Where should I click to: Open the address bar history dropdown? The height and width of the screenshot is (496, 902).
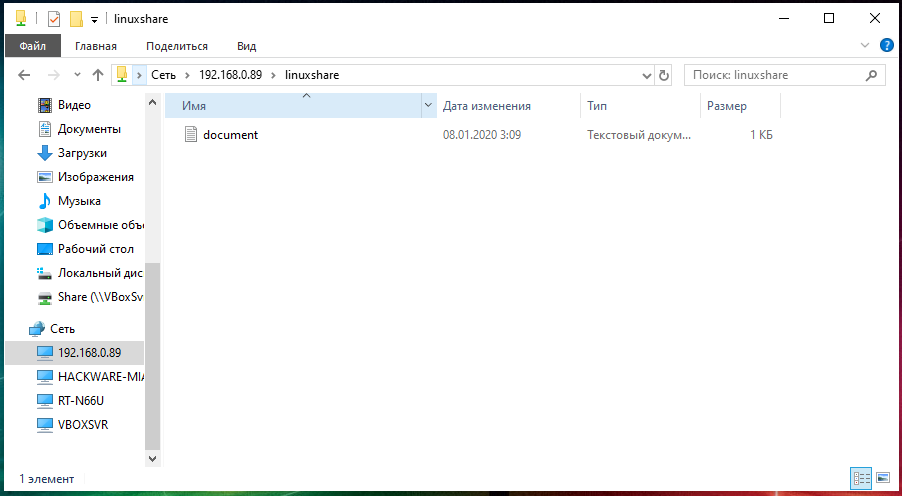click(x=645, y=75)
